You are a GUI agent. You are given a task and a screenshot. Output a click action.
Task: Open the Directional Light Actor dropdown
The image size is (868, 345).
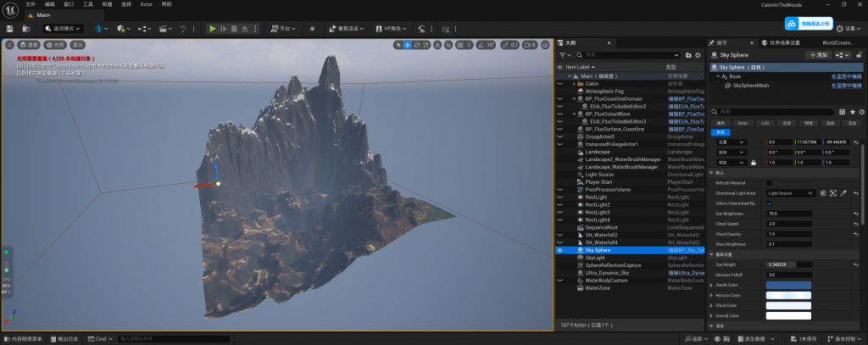tap(790, 193)
